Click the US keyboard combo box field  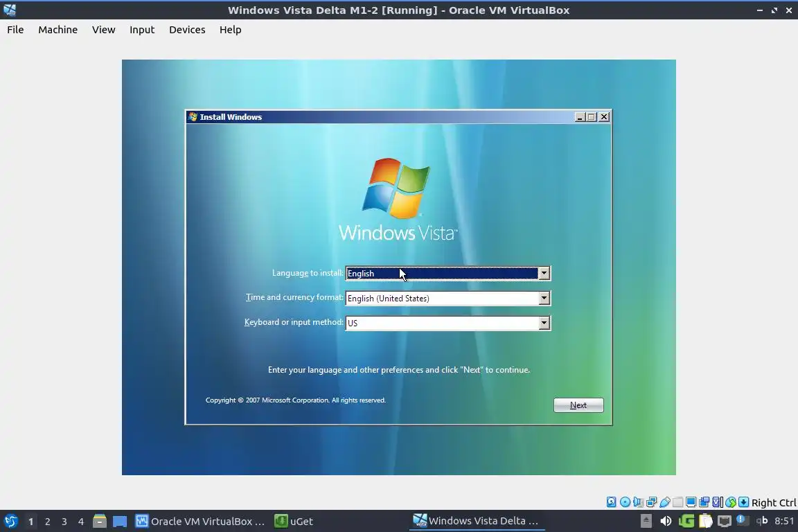pos(448,323)
